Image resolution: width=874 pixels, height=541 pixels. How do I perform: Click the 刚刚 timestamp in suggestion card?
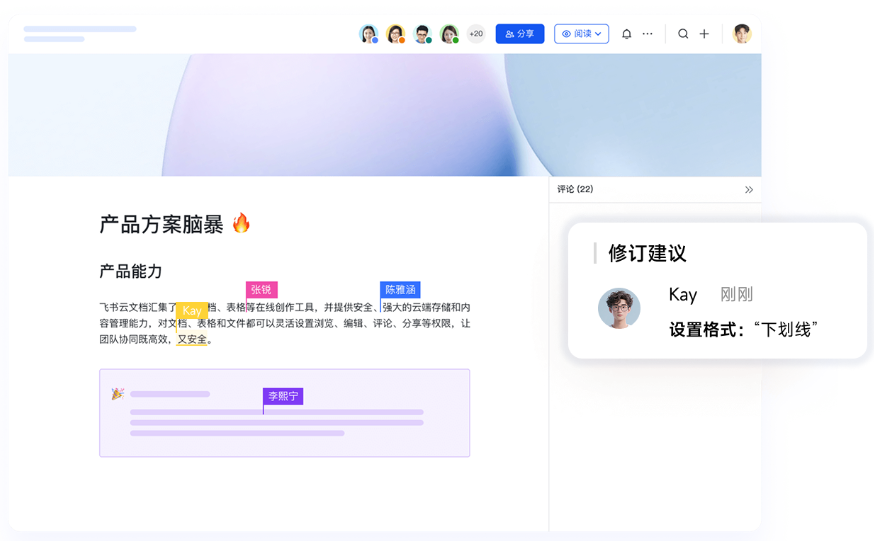pos(736,294)
